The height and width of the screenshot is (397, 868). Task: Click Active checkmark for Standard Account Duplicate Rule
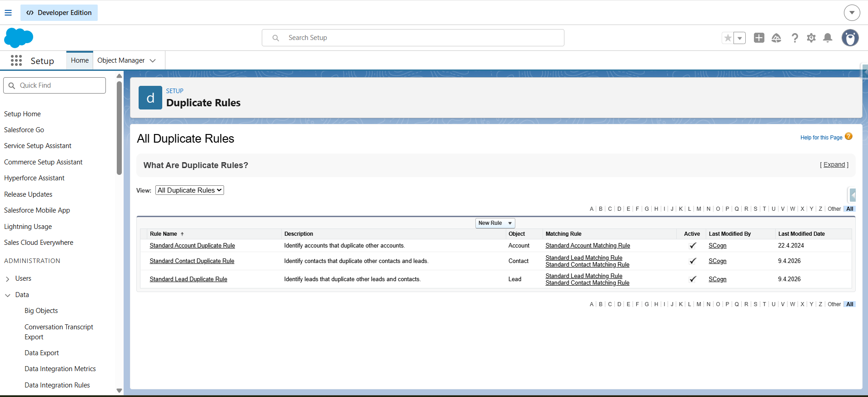(x=693, y=246)
